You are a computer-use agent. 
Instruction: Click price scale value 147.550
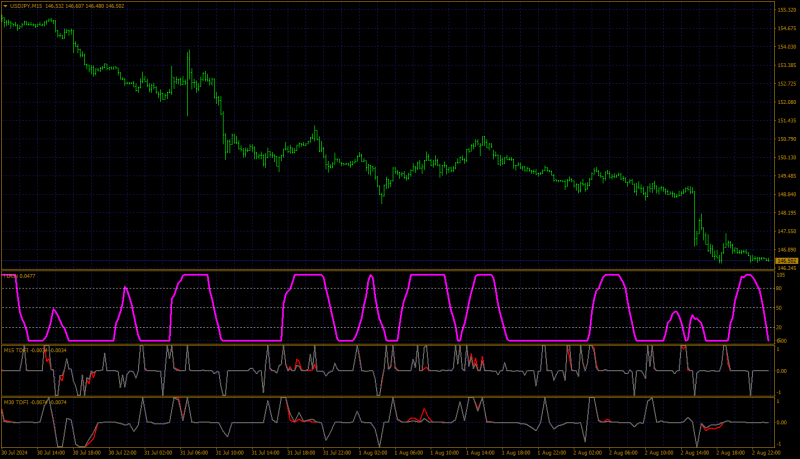(x=787, y=232)
